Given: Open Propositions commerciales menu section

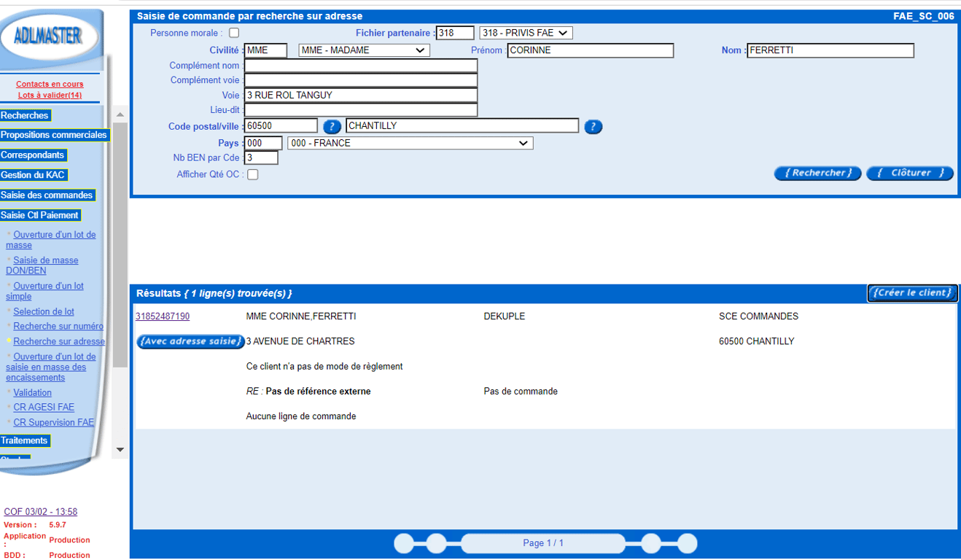Looking at the screenshot, I should click(54, 135).
